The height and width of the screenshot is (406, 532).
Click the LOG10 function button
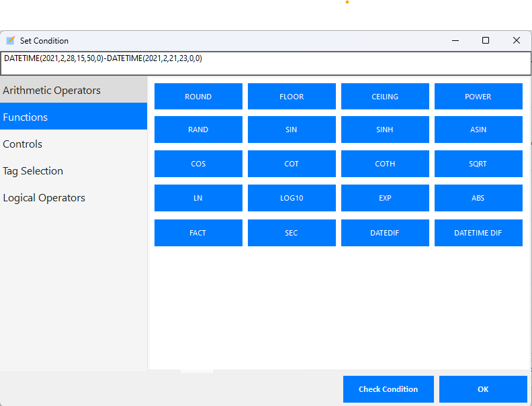point(292,198)
